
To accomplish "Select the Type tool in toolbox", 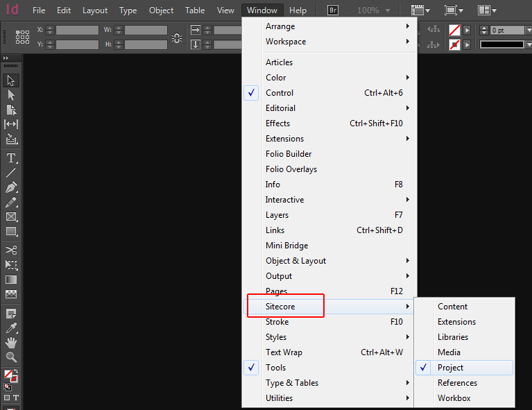I will (x=11, y=158).
